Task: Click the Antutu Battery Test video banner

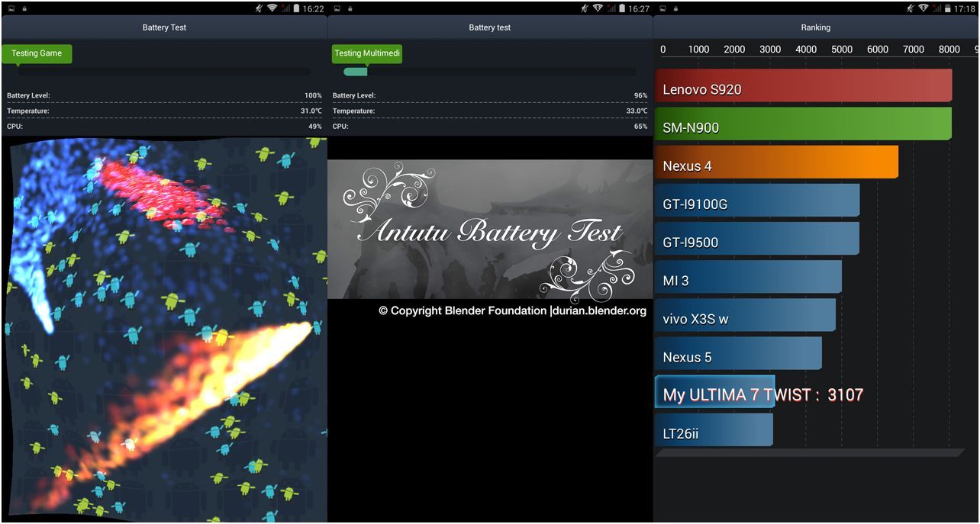Action: 490,229
